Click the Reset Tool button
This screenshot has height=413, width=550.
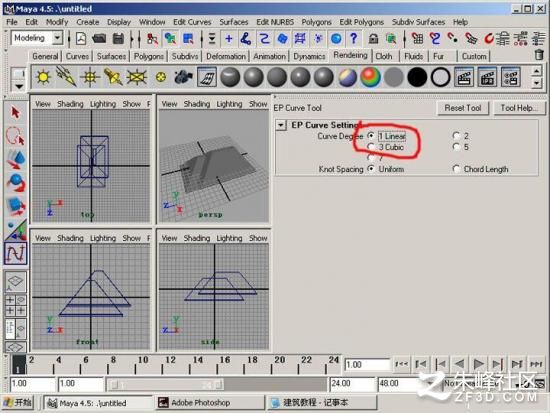[463, 108]
